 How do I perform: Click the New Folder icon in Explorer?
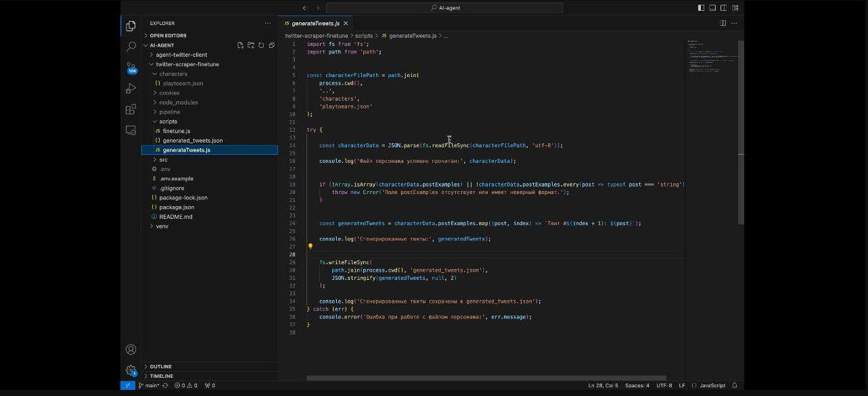tap(251, 45)
